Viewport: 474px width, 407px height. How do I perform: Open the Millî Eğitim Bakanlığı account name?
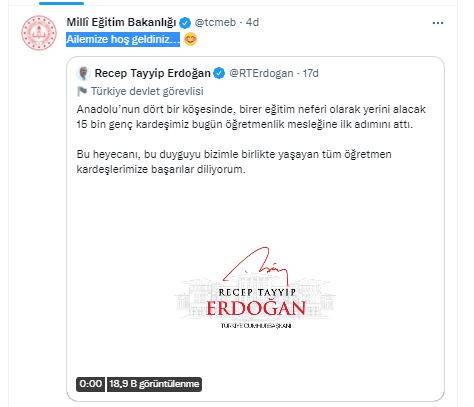(x=121, y=22)
